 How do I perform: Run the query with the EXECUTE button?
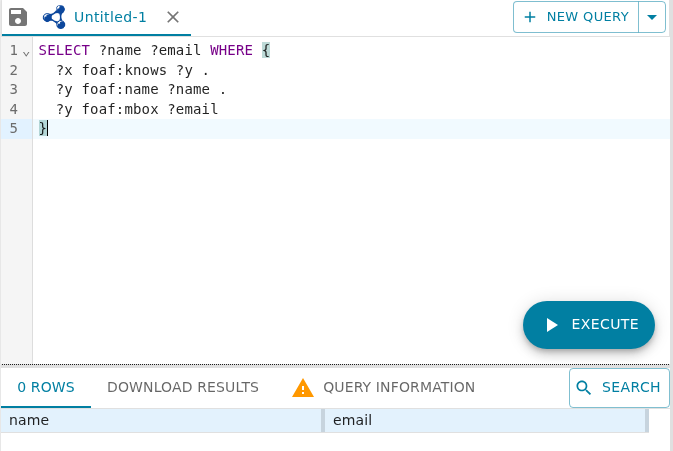point(589,324)
